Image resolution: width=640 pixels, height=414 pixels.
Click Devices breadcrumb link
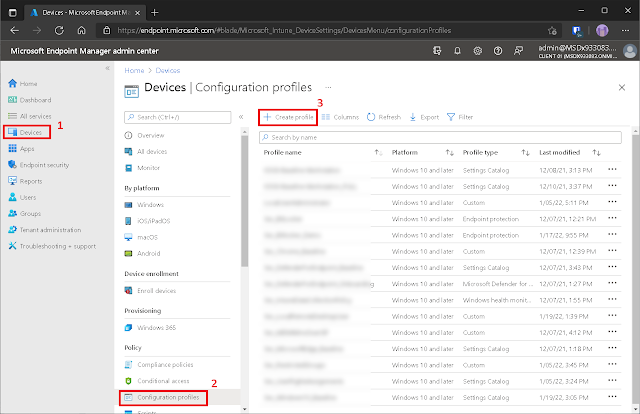click(168, 70)
